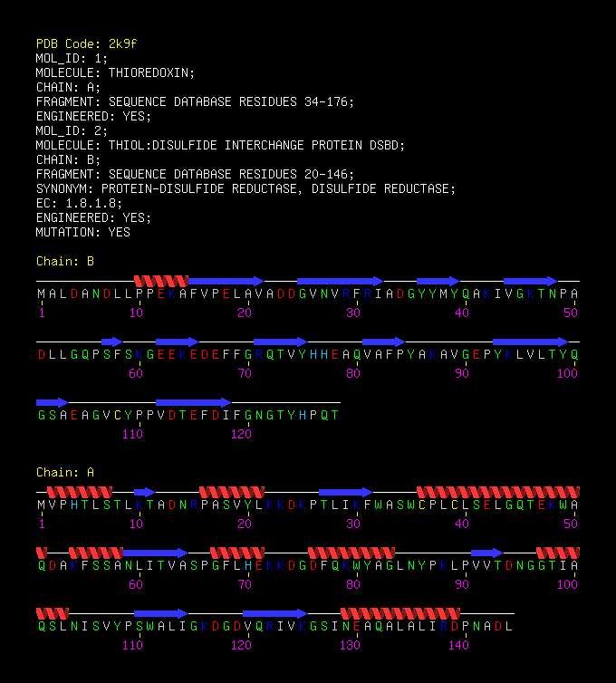Image resolution: width=616 pixels, height=683 pixels.
Task: Select the SYNONYM: PROTEIN-DISULFIDE REDUCTASE line
Action: 245,188
